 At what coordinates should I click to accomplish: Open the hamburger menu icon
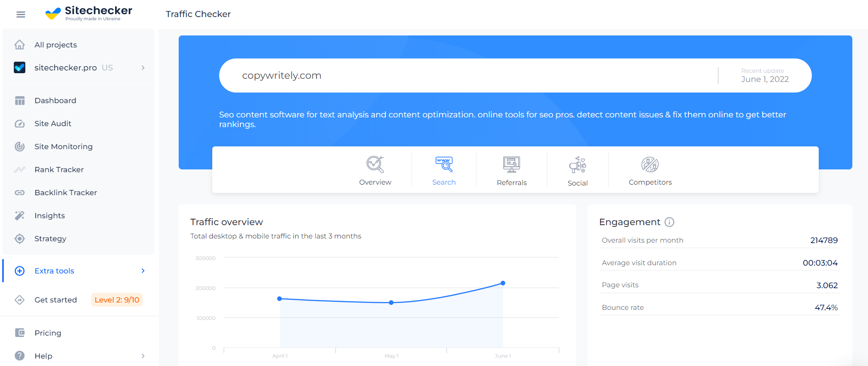coord(21,14)
